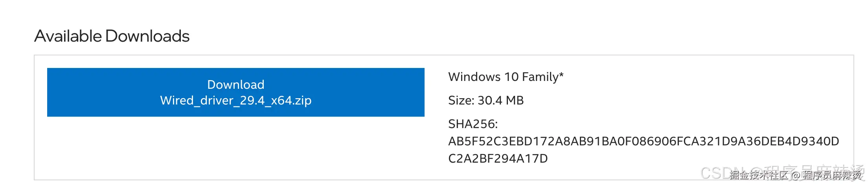Click the hash line starting AB5F52C3

pos(644,141)
